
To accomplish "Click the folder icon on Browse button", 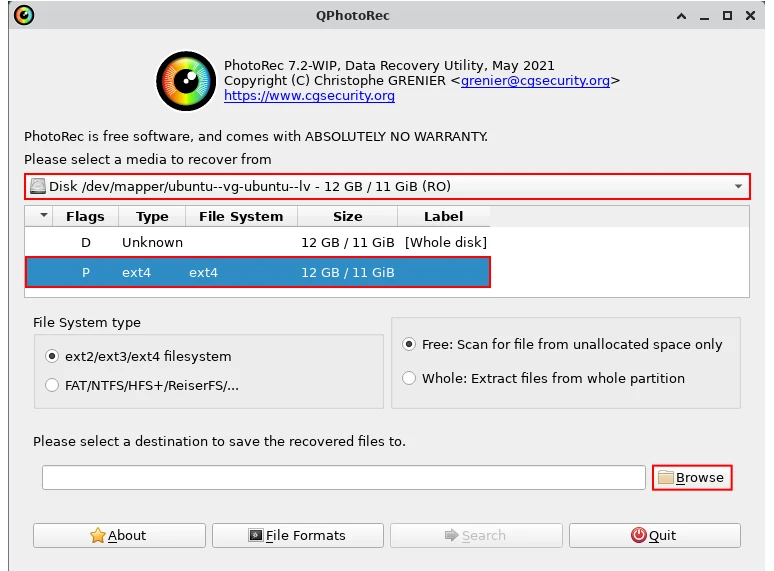I will tap(665, 478).
